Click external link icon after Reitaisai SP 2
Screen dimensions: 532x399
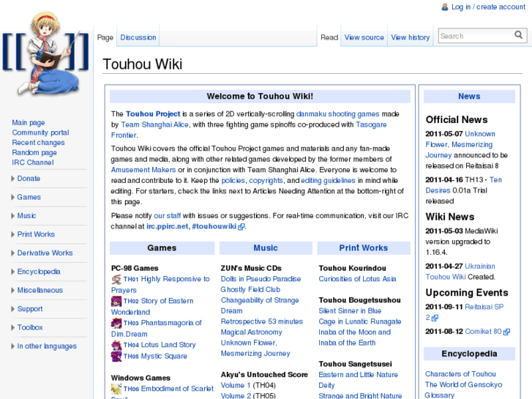click(435, 318)
